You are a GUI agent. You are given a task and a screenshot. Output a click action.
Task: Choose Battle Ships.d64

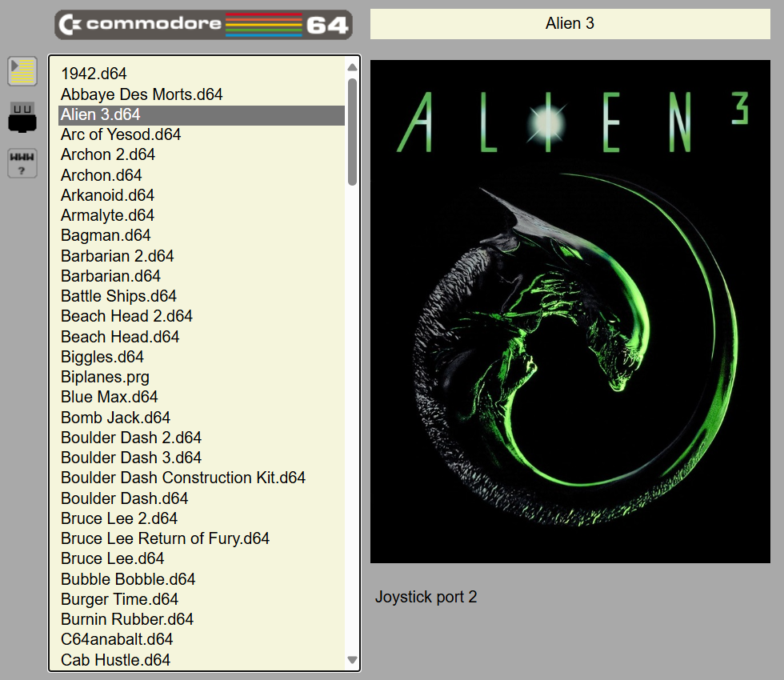pos(202,296)
